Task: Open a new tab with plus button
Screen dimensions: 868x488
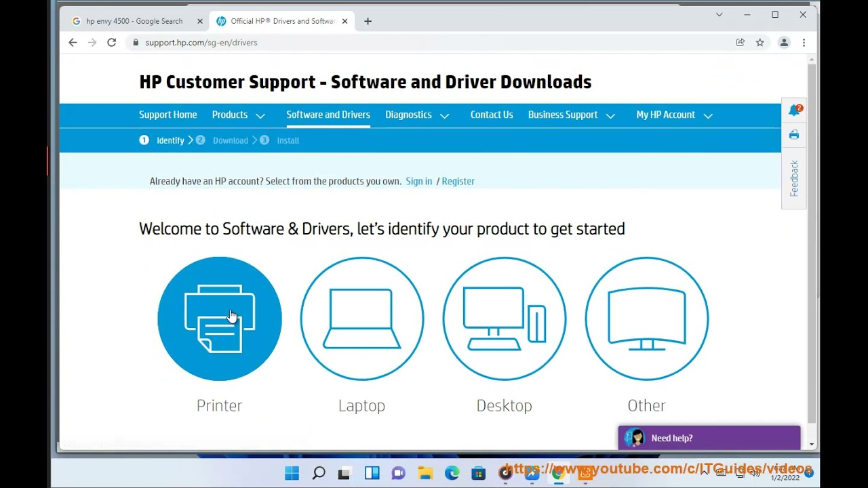Action: pos(368,21)
